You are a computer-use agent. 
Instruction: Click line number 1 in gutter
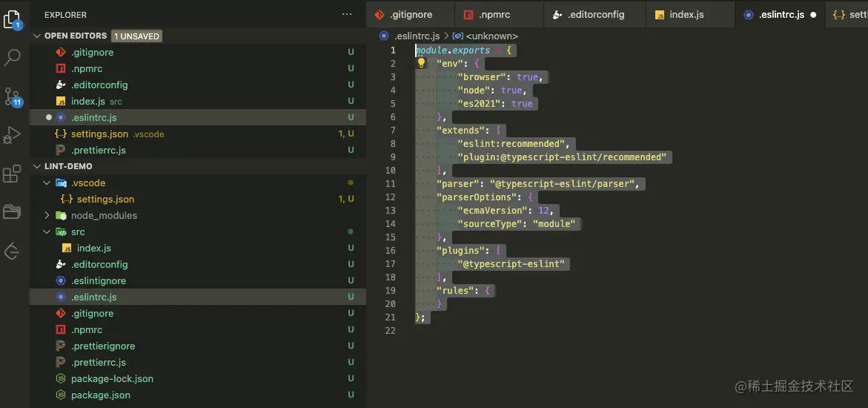pos(393,50)
